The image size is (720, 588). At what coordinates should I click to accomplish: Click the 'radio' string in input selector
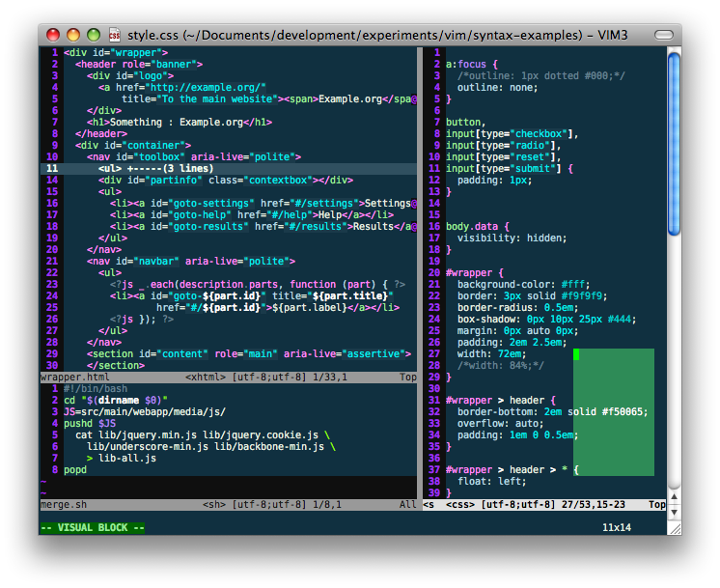530,145
